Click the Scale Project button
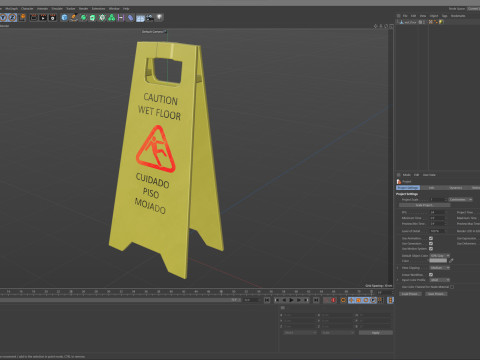The height and width of the screenshot is (360, 480). tap(424, 205)
